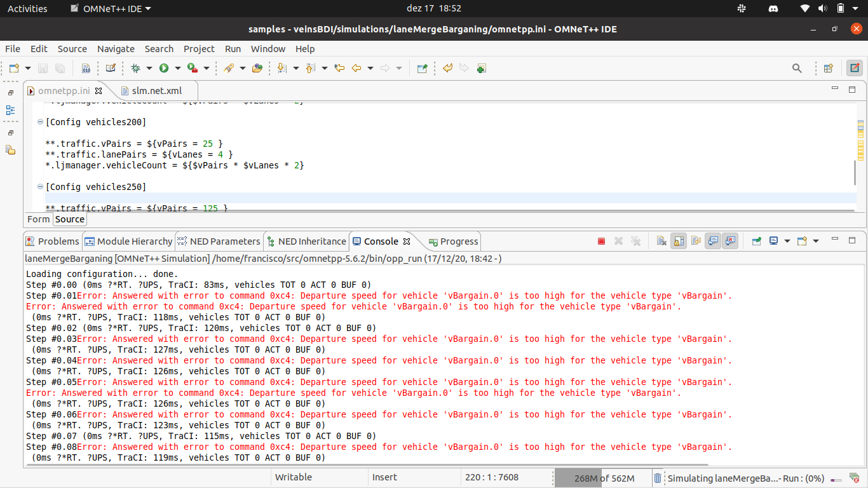Switch to the slm.net.xml editor tab

(x=156, y=91)
